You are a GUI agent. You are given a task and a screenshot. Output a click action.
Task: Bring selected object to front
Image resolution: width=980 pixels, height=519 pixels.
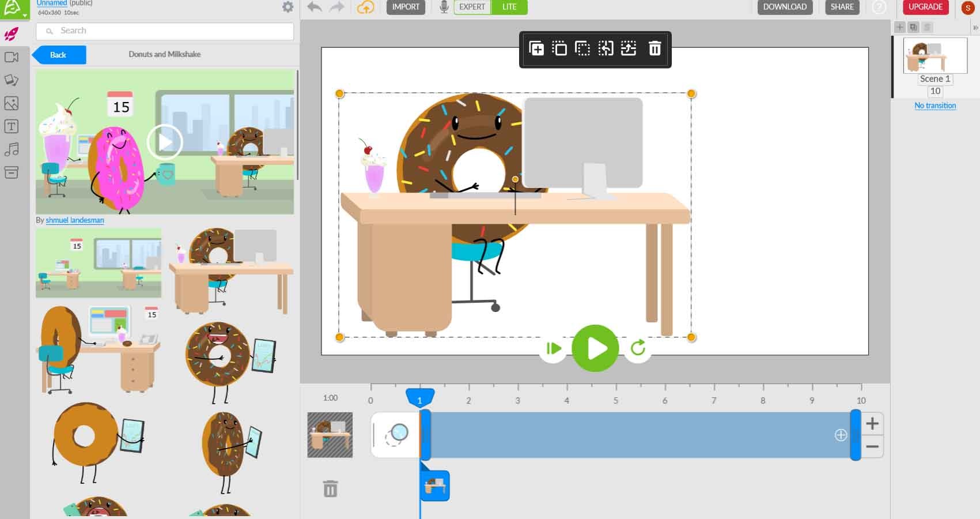559,48
